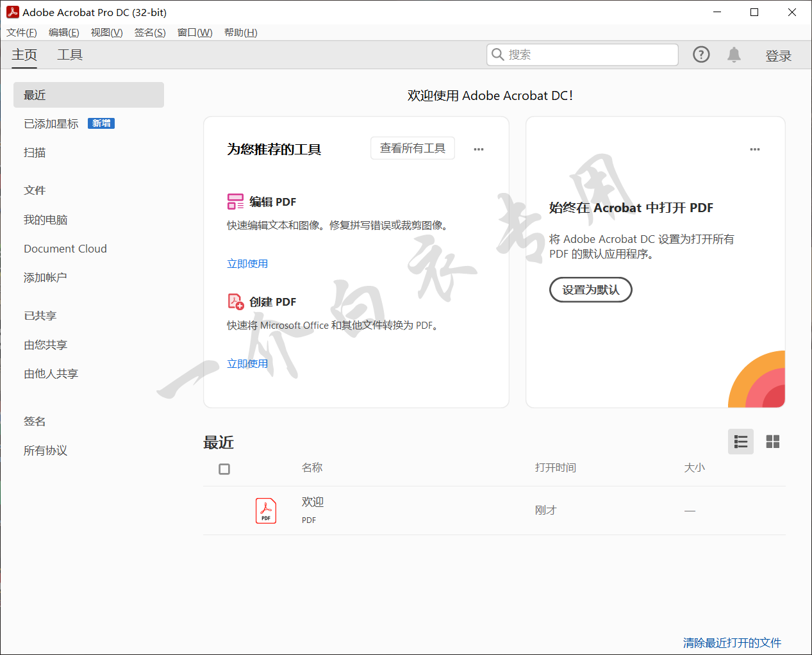The image size is (812, 655).
Task: Toggle the select-all checkbox in recent list
Action: tap(224, 469)
